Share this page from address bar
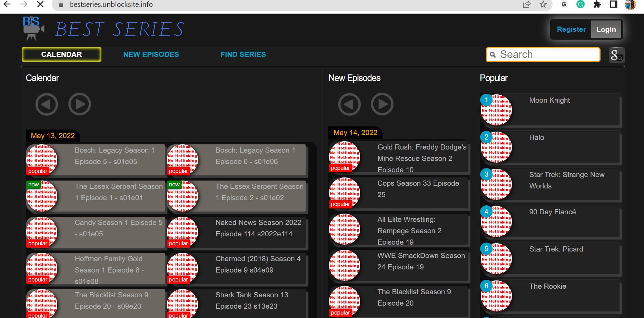Image resolution: width=644 pixels, height=318 pixels. point(527,4)
